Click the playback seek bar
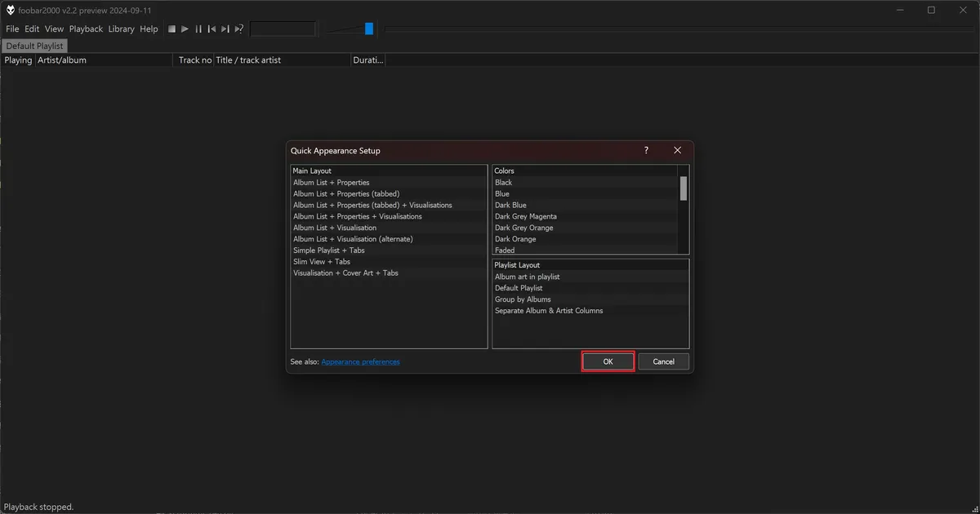 point(678,29)
